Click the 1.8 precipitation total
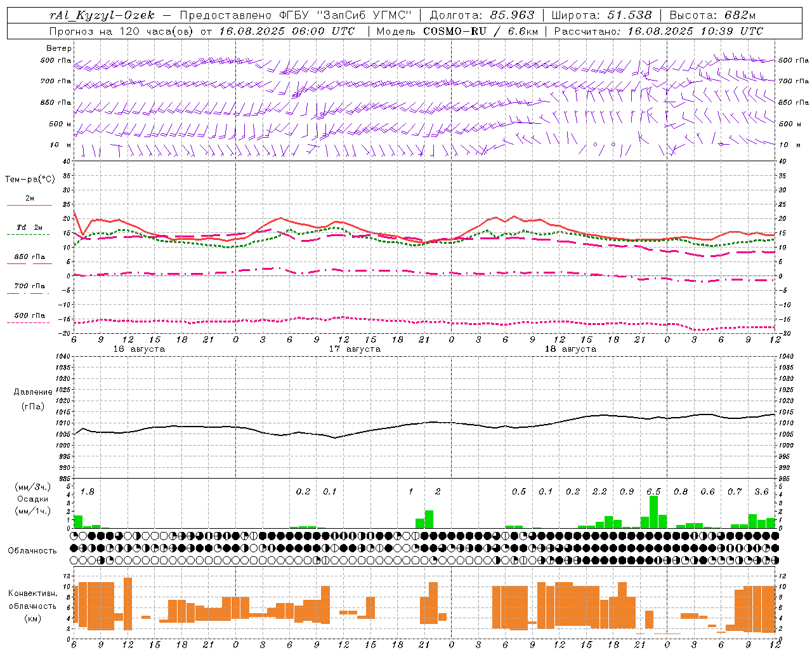 (88, 492)
